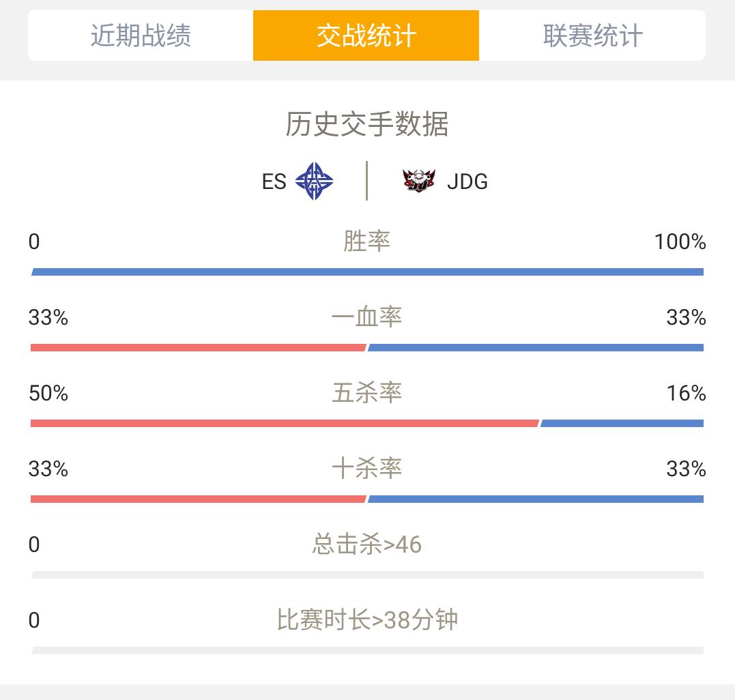Click the 胜率 blue progress bar
The height and width of the screenshot is (700, 735).
[367, 272]
